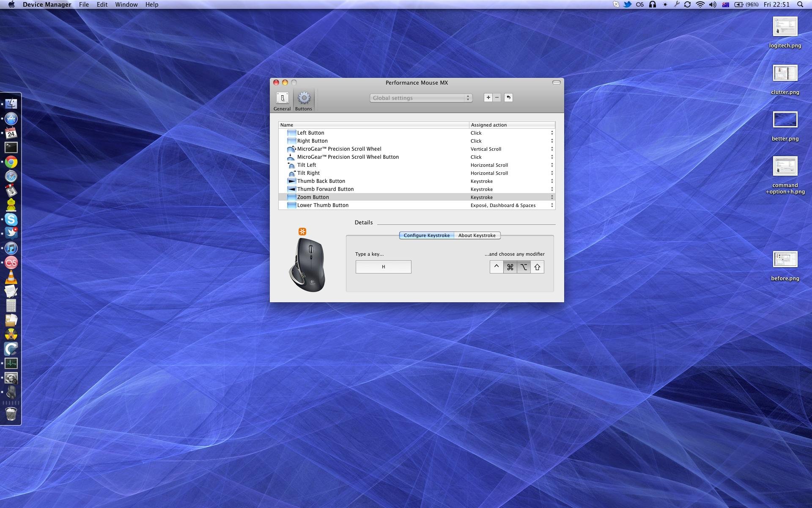The image size is (812, 508).
Task: Open Activity Monitor in the dock
Action: 11,363
